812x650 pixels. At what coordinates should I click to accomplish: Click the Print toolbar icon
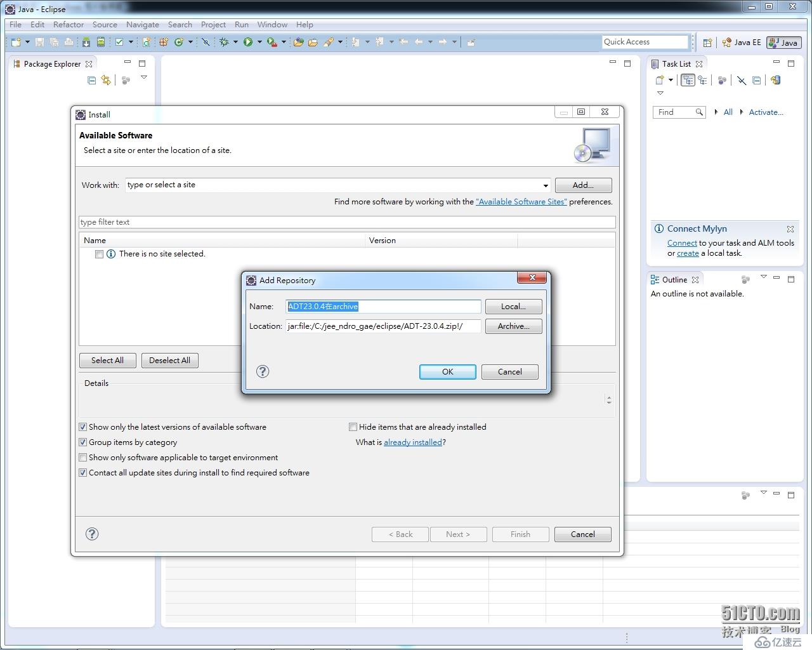tap(69, 42)
